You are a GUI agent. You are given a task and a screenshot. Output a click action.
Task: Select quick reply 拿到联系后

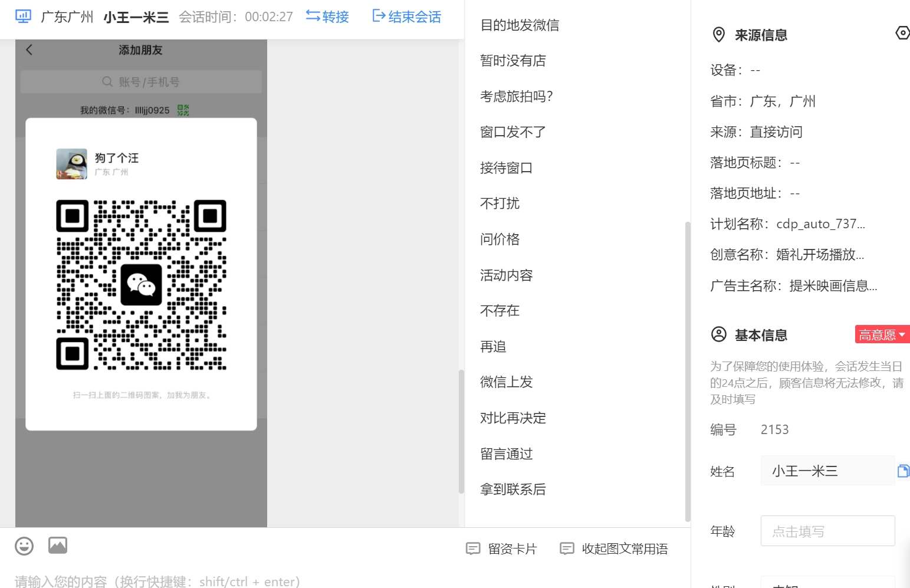point(513,490)
